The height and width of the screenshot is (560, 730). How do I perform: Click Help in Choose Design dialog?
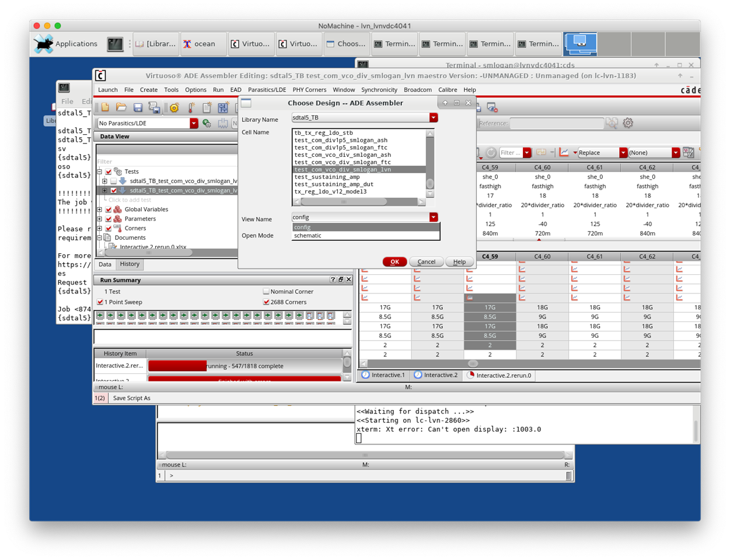click(x=459, y=262)
